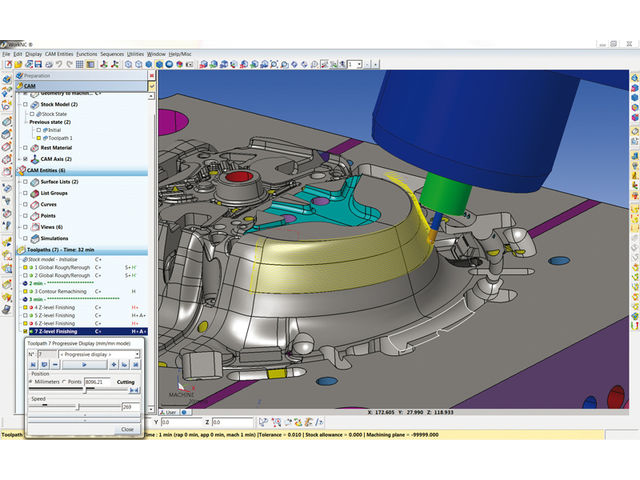Click the Stock Model tree icon

pos(33,104)
